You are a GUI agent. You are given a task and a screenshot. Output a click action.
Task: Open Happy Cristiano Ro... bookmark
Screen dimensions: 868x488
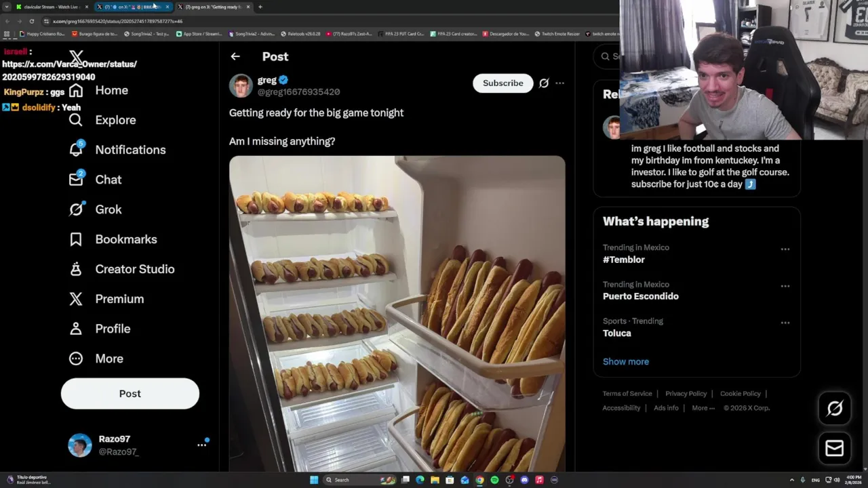tap(42, 34)
